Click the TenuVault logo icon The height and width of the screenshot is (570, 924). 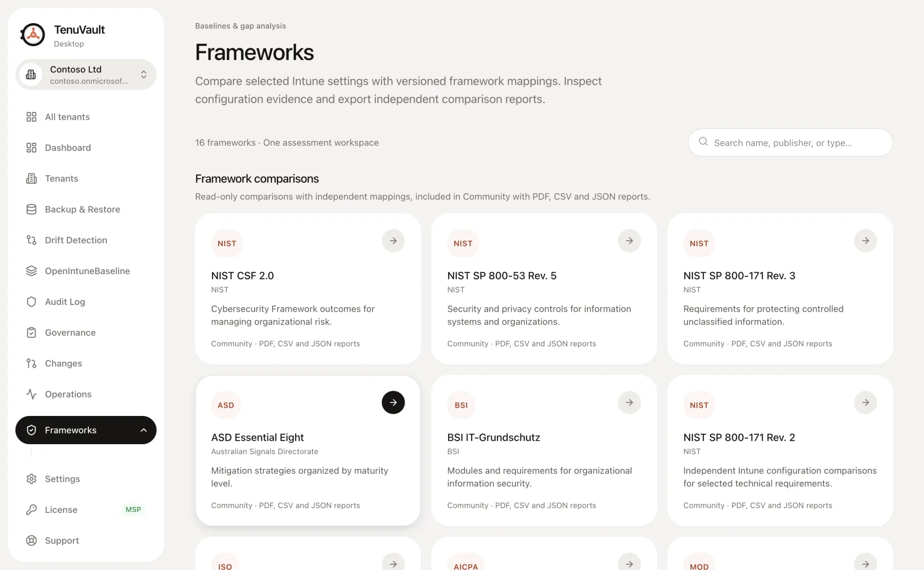click(33, 35)
